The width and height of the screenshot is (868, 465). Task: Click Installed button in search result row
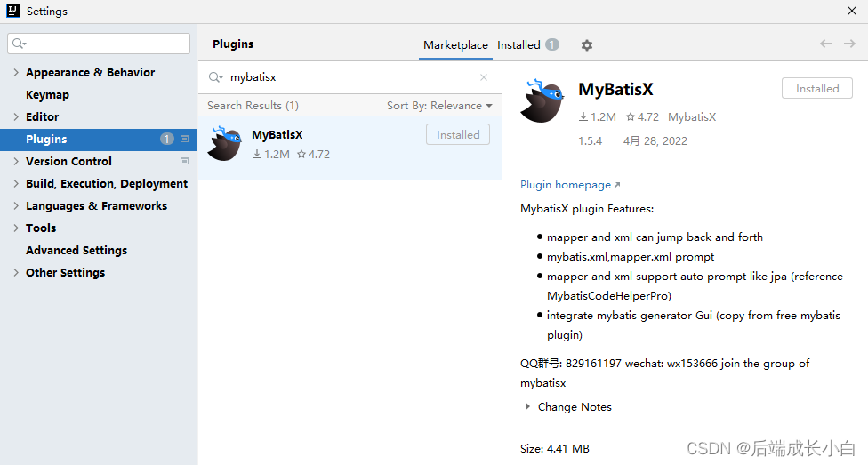[x=458, y=134]
